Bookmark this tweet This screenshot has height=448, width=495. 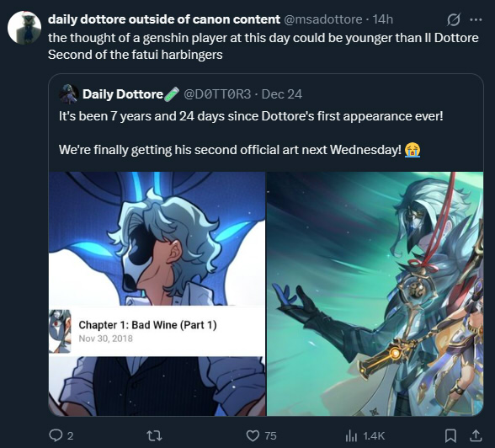tap(450, 435)
